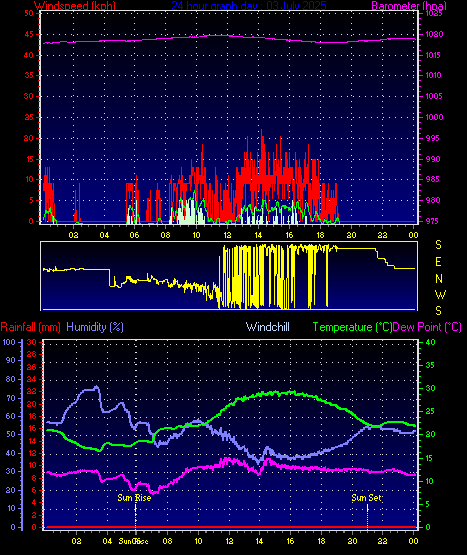Click the "Dew Point (°C)" legend label

click(427, 327)
